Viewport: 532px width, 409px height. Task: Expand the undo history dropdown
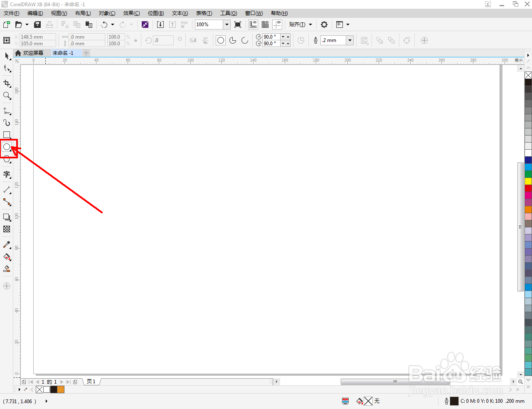coord(113,25)
